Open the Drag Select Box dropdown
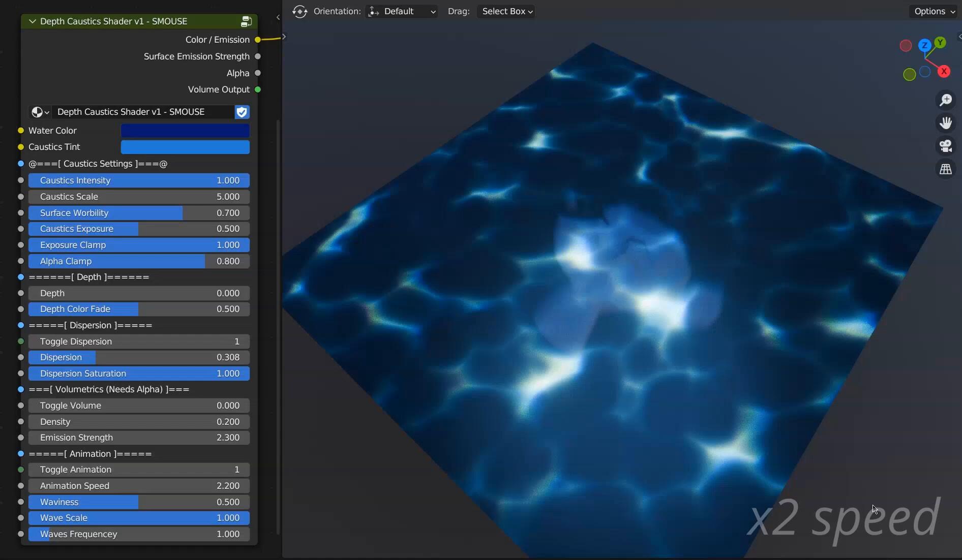Viewport: 962px width, 560px height. click(506, 11)
